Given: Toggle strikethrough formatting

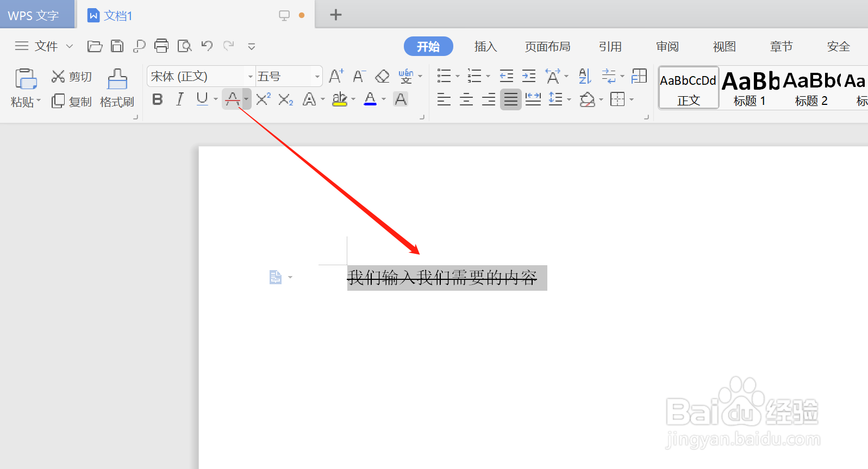Looking at the screenshot, I should (x=232, y=99).
